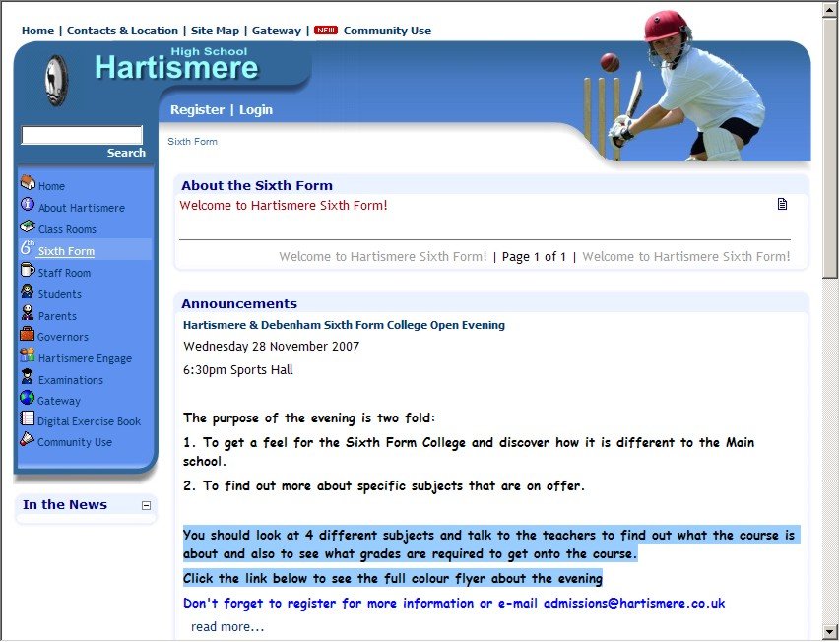This screenshot has height=642, width=840.
Task: Click the Gateway globe icon
Action: pos(28,399)
